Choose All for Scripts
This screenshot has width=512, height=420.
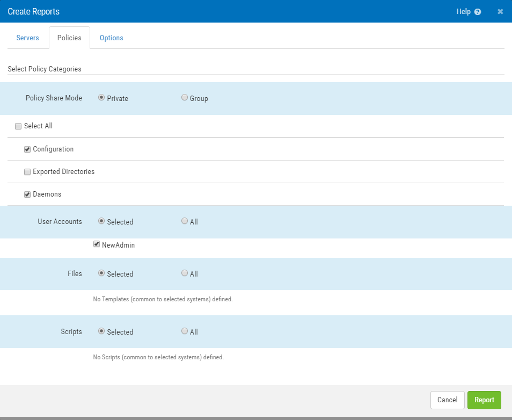[185, 331]
